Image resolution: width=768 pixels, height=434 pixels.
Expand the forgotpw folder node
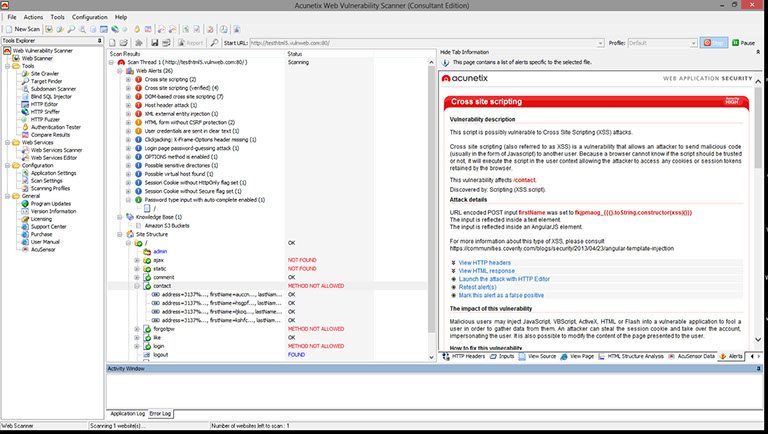click(137, 329)
